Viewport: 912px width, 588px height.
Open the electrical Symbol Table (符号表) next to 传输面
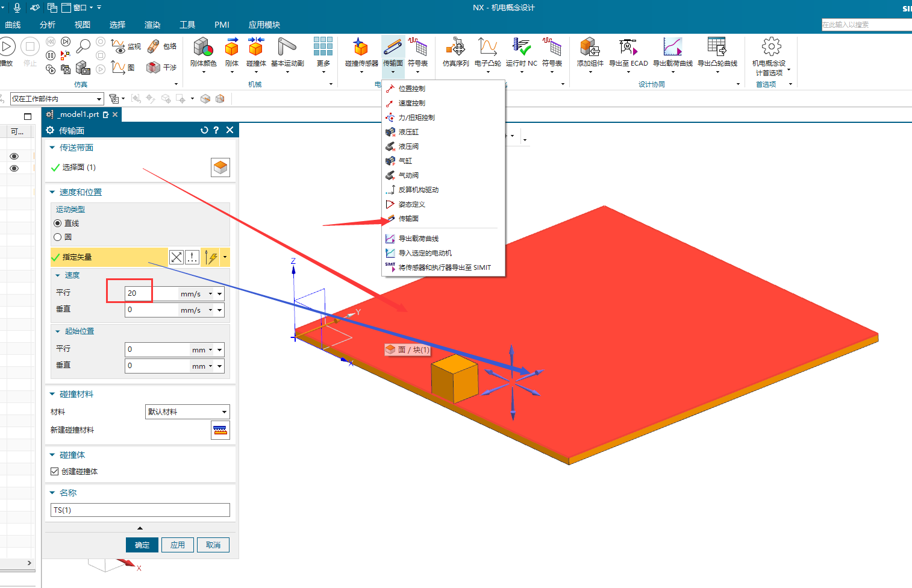(417, 52)
